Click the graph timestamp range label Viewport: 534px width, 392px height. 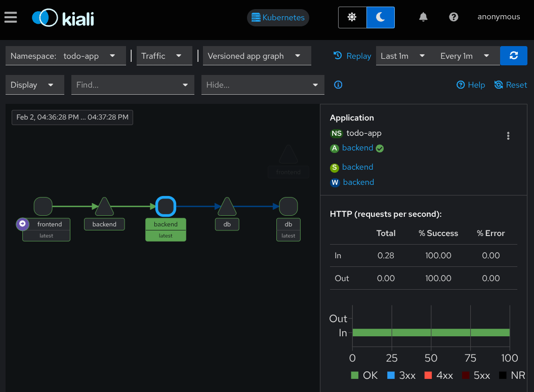[72, 117]
